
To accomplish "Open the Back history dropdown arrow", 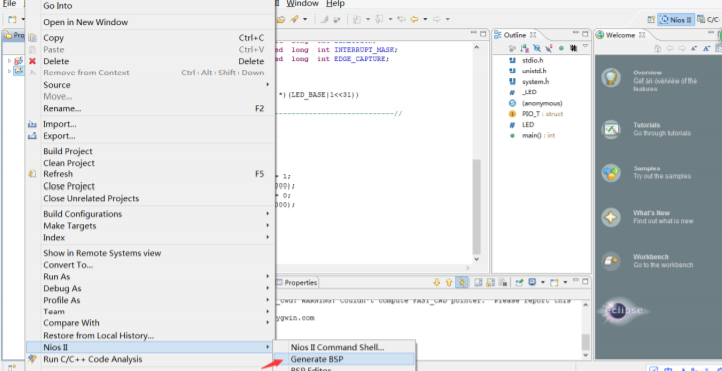I will 425,19.
